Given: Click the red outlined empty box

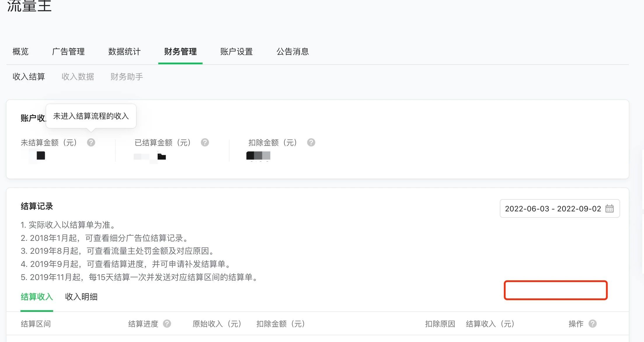Looking at the screenshot, I should point(556,290).
